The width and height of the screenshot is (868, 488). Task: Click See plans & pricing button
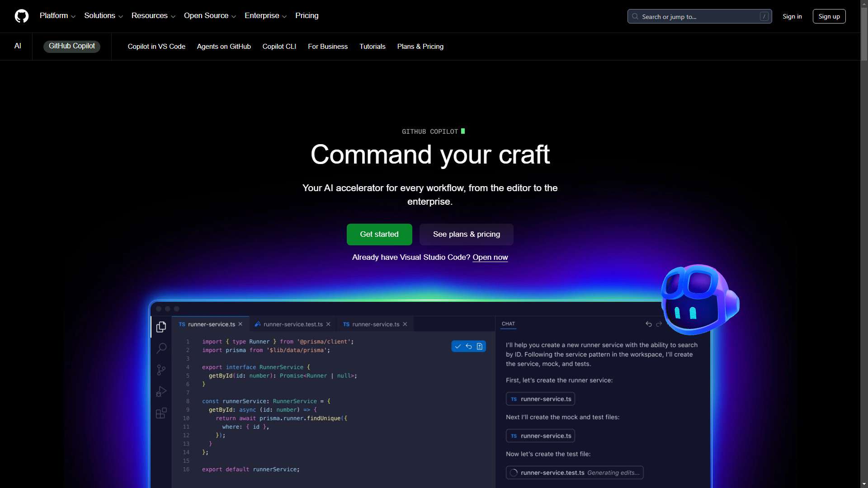pyautogui.click(x=467, y=235)
